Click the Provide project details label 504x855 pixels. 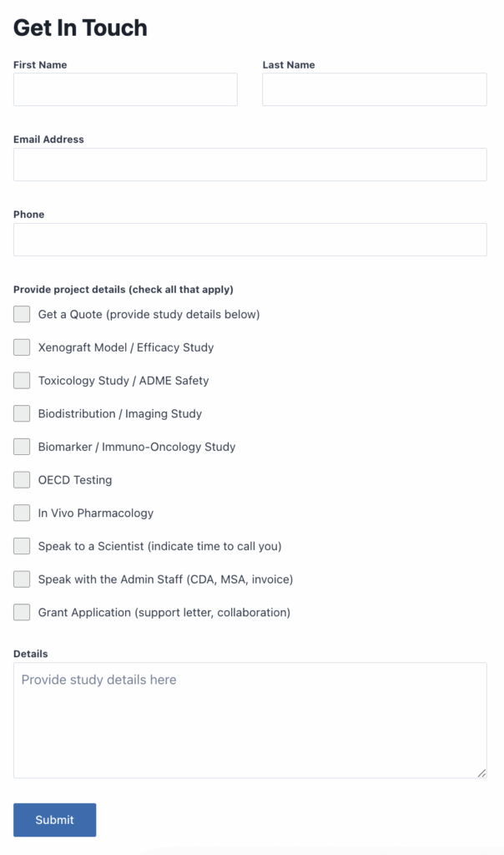tap(123, 290)
